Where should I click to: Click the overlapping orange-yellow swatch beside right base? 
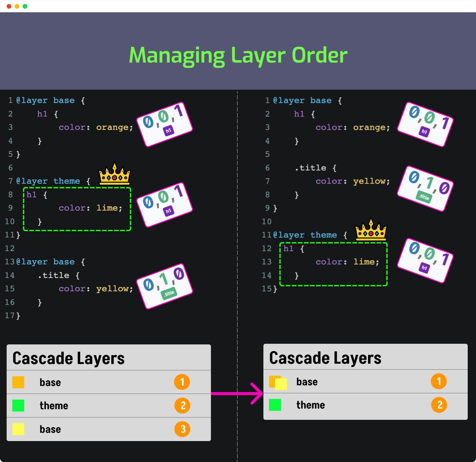278,383
